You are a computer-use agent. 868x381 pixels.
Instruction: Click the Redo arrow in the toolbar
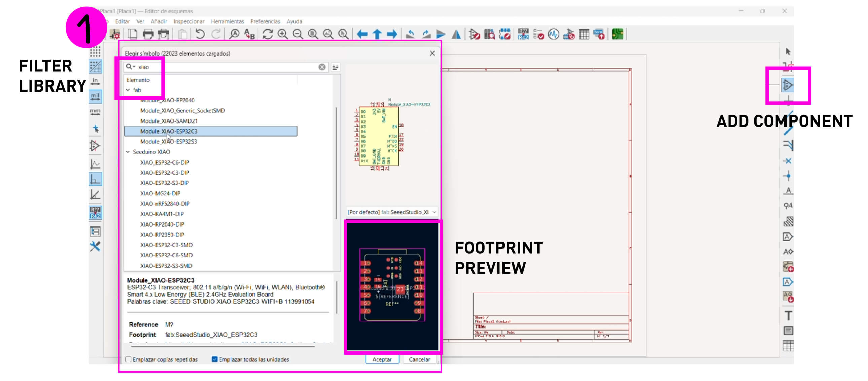click(x=216, y=34)
